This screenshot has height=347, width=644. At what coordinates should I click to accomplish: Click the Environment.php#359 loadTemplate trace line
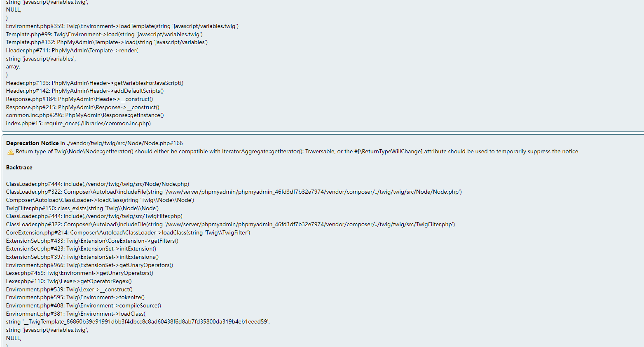122,26
